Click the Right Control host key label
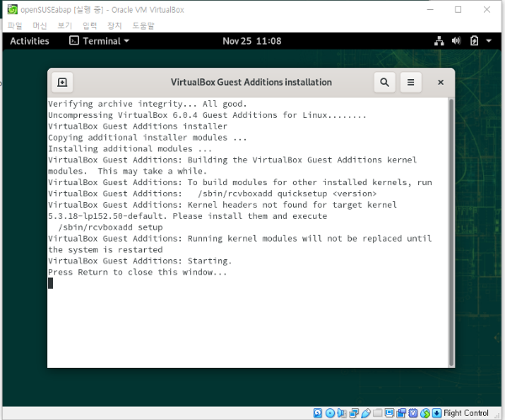Image resolution: width=505 pixels, height=420 pixels. click(466, 413)
